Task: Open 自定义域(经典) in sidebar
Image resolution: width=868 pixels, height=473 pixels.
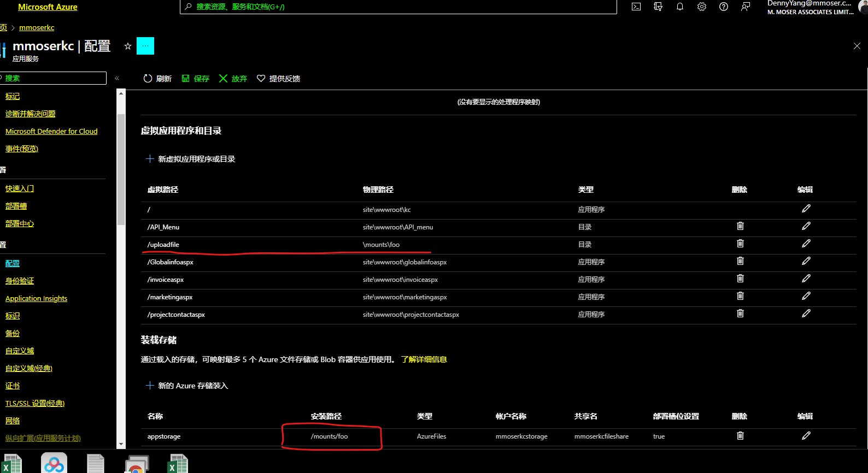Action: (29, 368)
